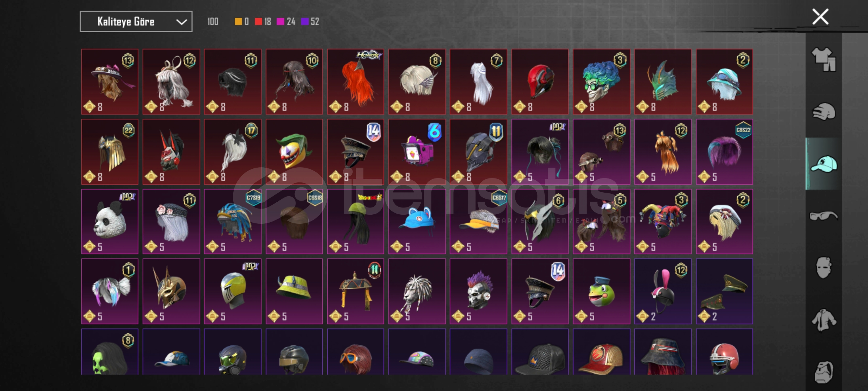This screenshot has height=391, width=868.
Task: Close the inventory with the X
Action: click(x=820, y=17)
